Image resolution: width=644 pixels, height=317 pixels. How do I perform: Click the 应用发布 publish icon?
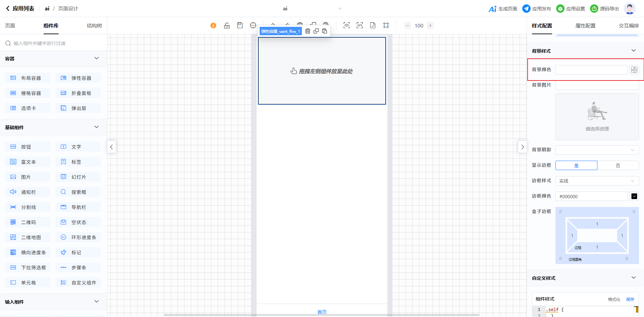point(526,9)
